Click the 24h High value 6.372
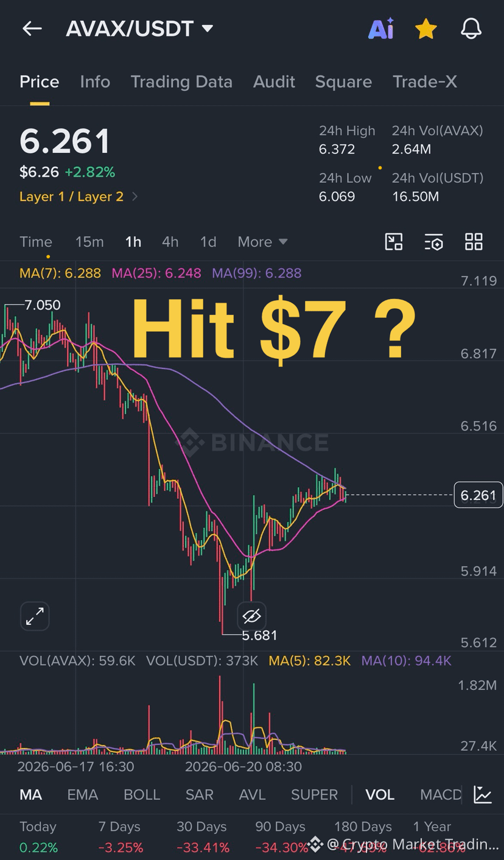504x860 pixels. [337, 149]
